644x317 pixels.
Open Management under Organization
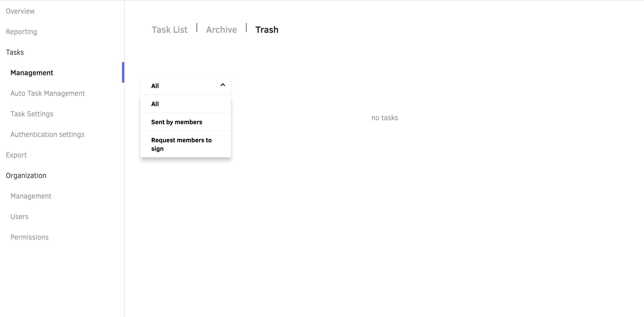pos(31,196)
